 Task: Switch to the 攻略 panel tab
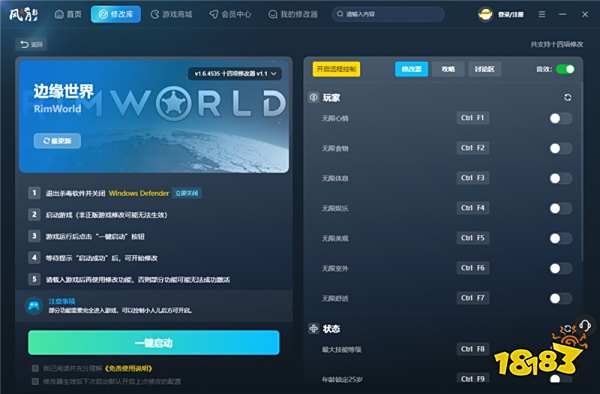[448, 69]
